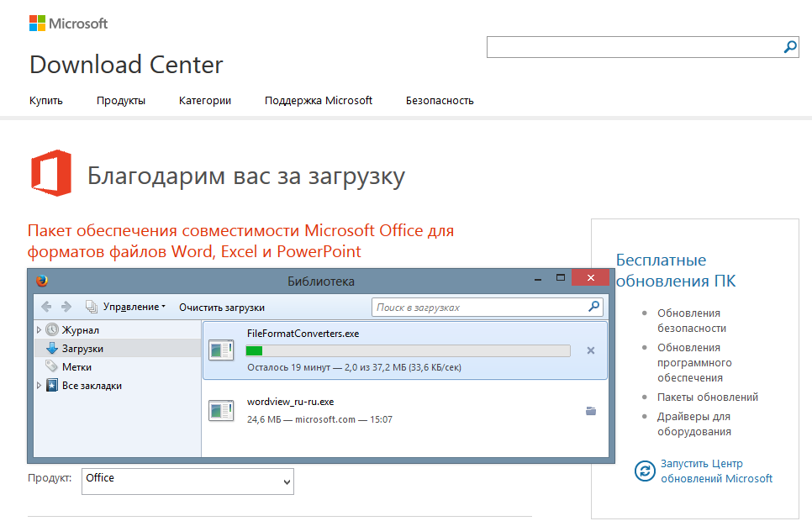
Task: Open the Управление dropdown menu
Action: pos(133,307)
